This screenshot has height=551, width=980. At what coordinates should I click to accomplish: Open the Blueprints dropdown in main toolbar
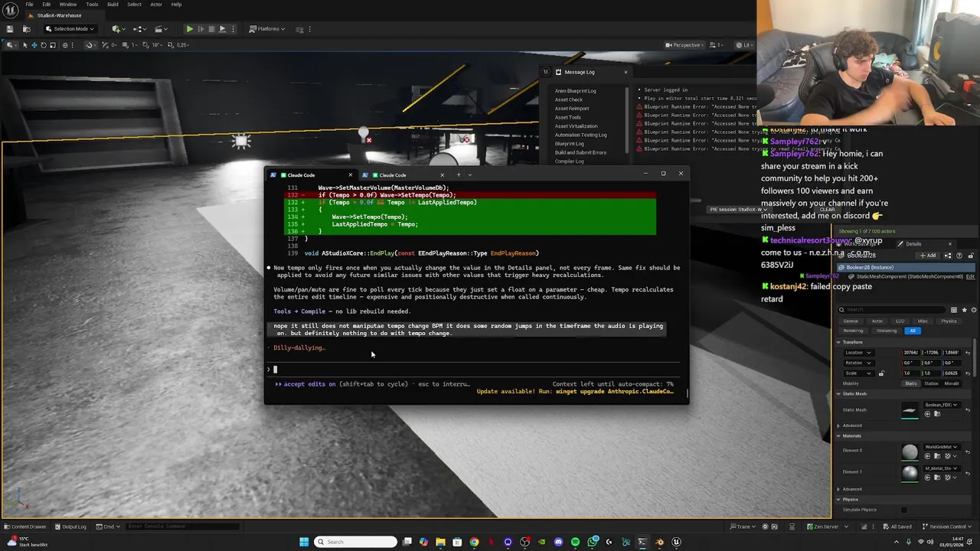[x=139, y=29]
